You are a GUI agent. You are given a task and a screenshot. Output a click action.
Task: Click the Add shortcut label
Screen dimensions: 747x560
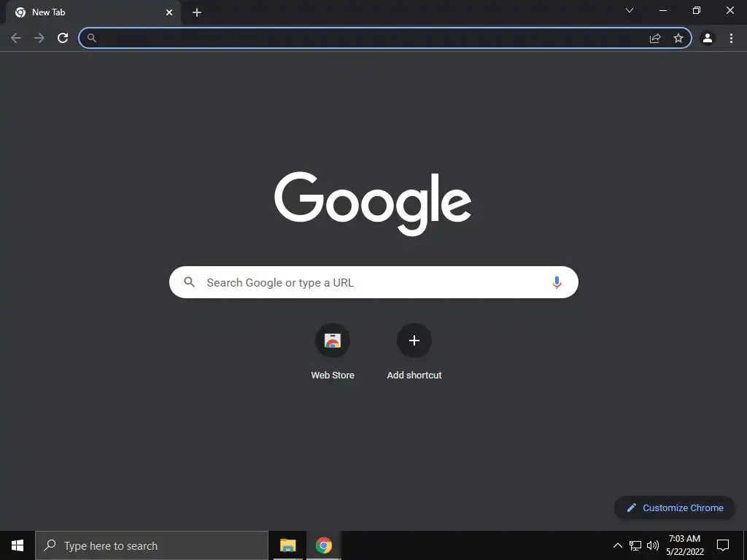(x=414, y=376)
